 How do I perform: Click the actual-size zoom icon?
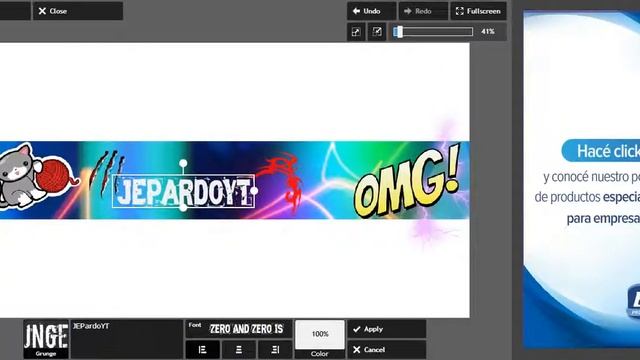point(377,32)
